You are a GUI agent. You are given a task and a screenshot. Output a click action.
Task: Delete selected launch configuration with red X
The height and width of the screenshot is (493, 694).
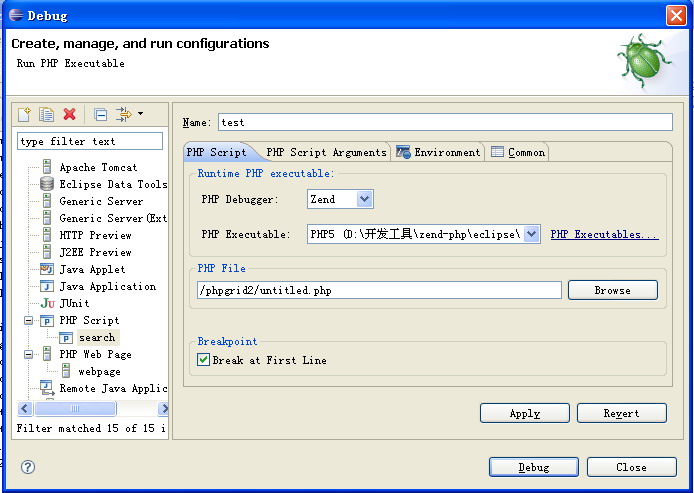(x=69, y=114)
